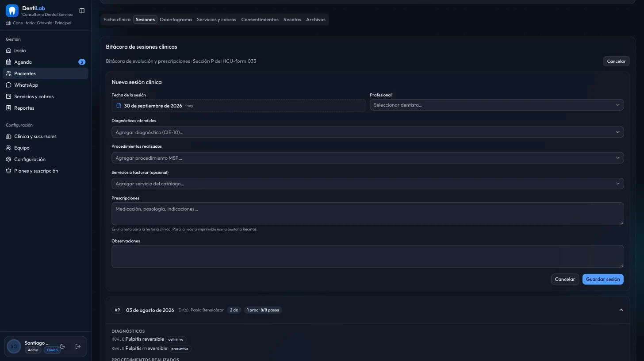Open the Consentimientos tab
This screenshot has width=644, height=361.
pos(260,19)
